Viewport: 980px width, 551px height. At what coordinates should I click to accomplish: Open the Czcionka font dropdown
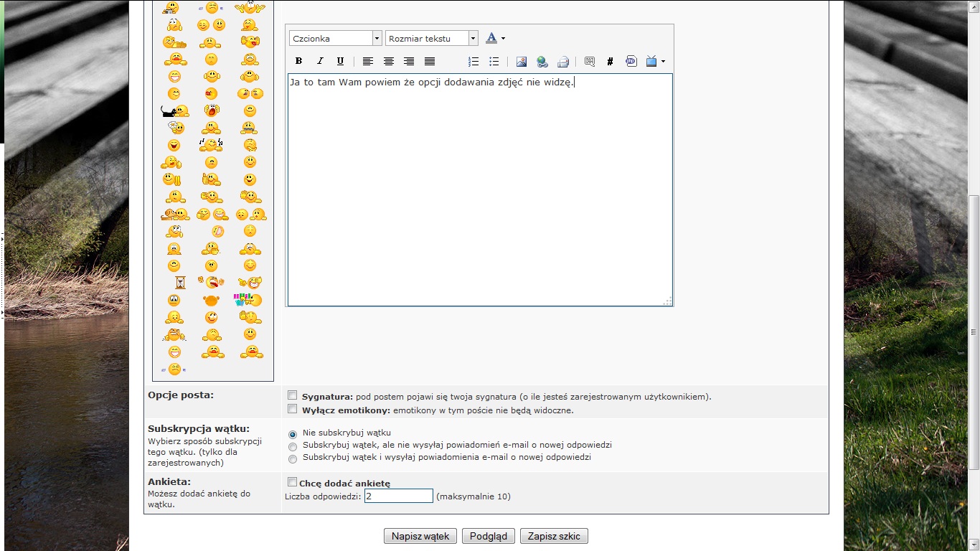(335, 38)
